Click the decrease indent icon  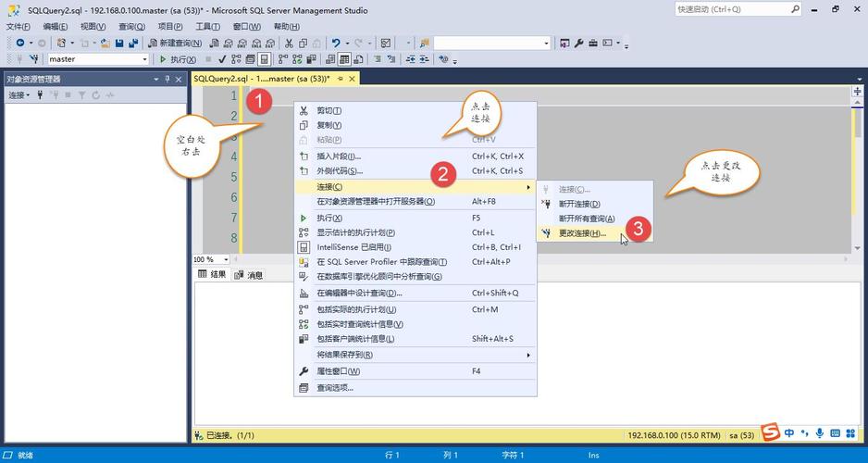pyautogui.click(x=411, y=59)
